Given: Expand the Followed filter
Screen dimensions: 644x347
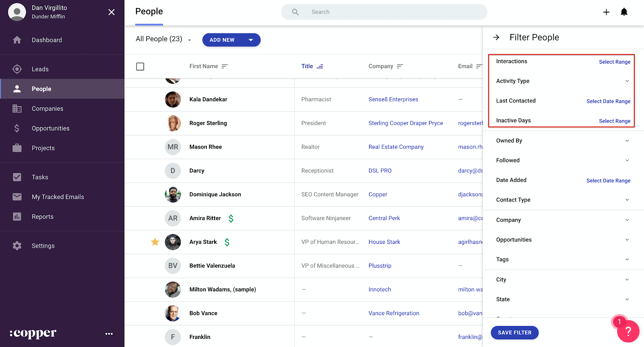Looking at the screenshot, I should (x=627, y=160).
